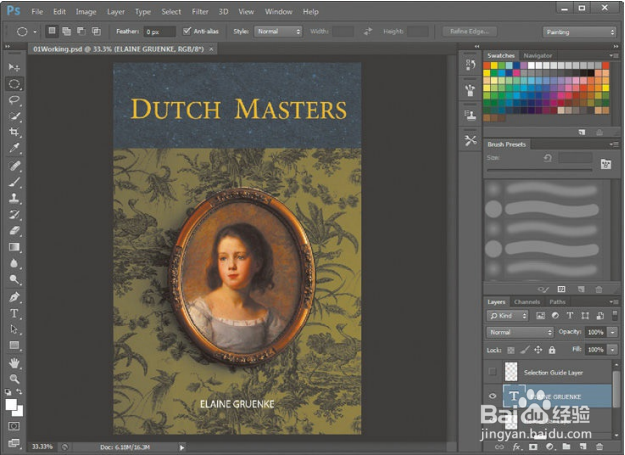Add a layer style with fx icon
The image size is (625, 455).
coord(517,447)
